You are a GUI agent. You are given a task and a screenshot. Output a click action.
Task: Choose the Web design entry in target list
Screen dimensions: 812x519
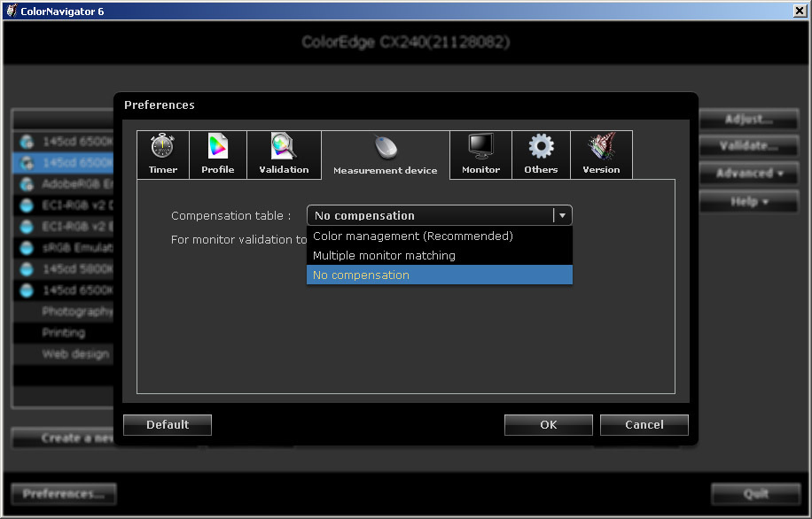click(63, 354)
